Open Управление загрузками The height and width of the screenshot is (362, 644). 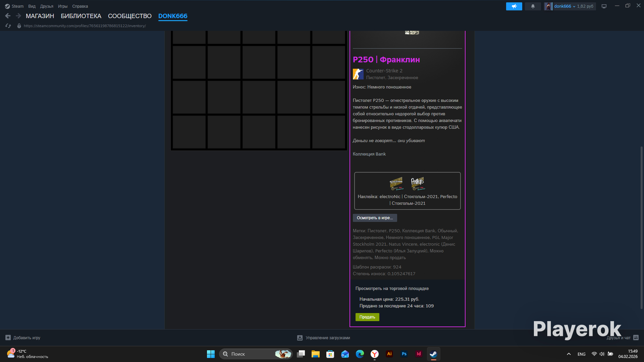coord(328,338)
